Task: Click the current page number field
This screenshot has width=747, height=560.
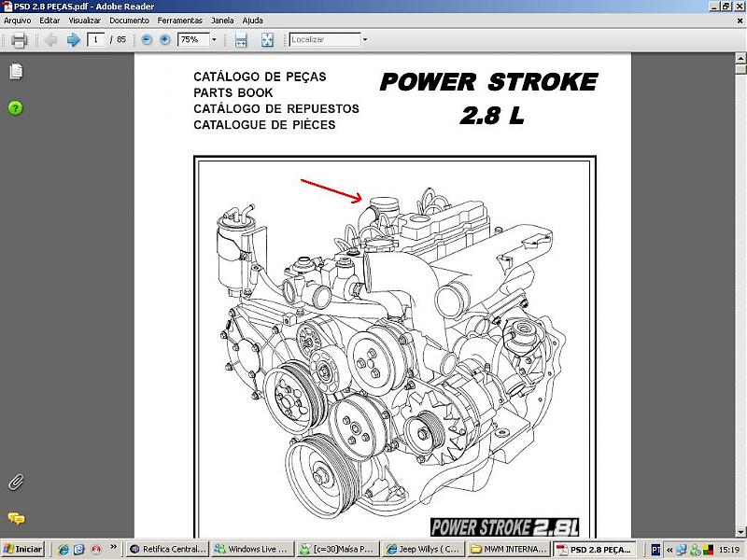Action: coord(96,39)
